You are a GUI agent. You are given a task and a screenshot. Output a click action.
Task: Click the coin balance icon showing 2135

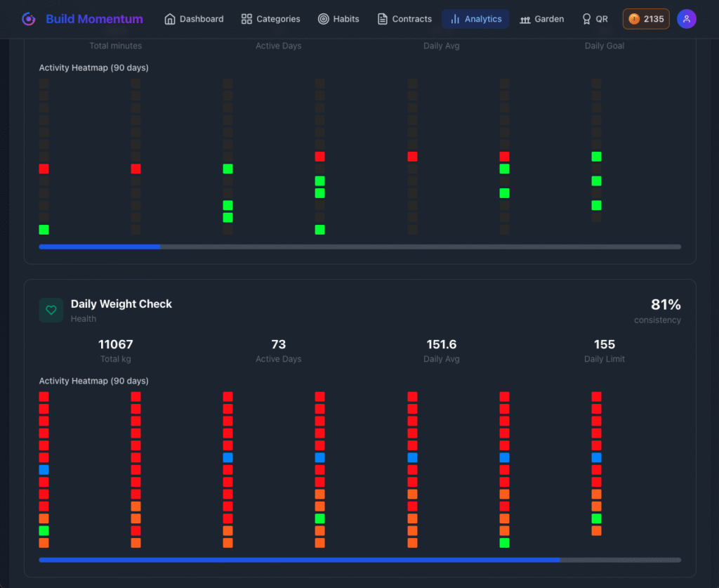point(634,19)
